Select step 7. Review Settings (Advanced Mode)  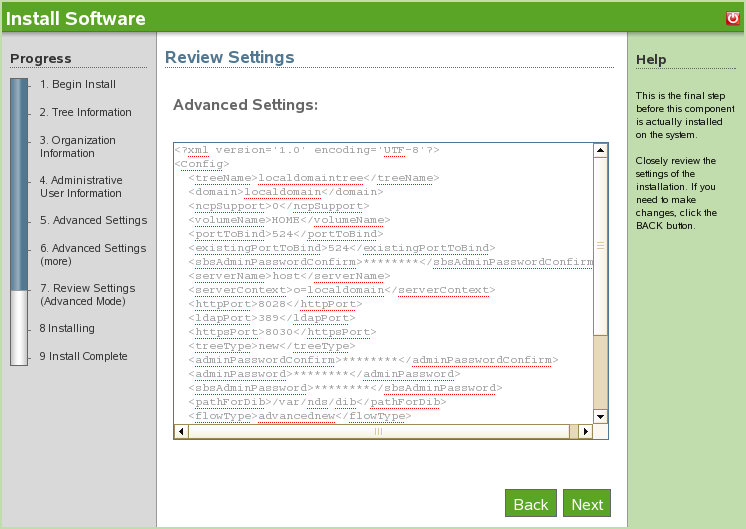tap(88, 294)
